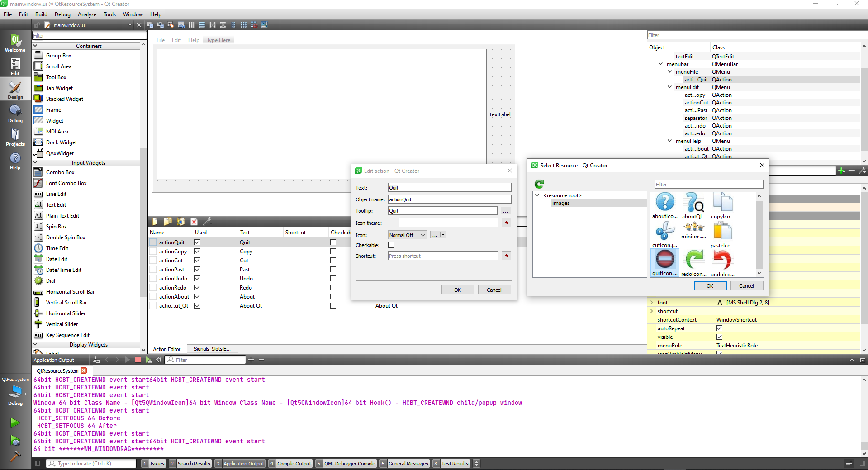Viewport: 868px width, 470px height.
Task: Click New action icon in Action Editor
Action: (x=155, y=221)
